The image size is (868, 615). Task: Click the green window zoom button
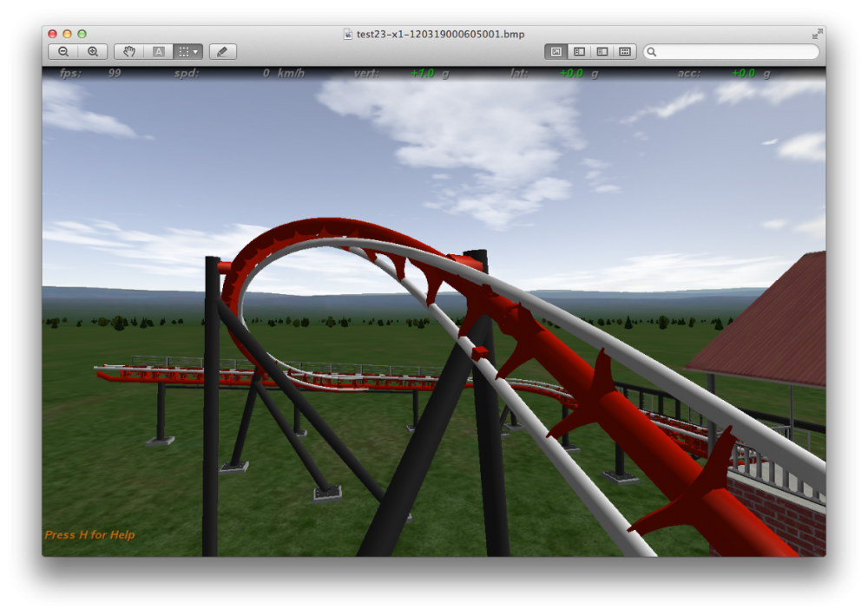[x=82, y=34]
